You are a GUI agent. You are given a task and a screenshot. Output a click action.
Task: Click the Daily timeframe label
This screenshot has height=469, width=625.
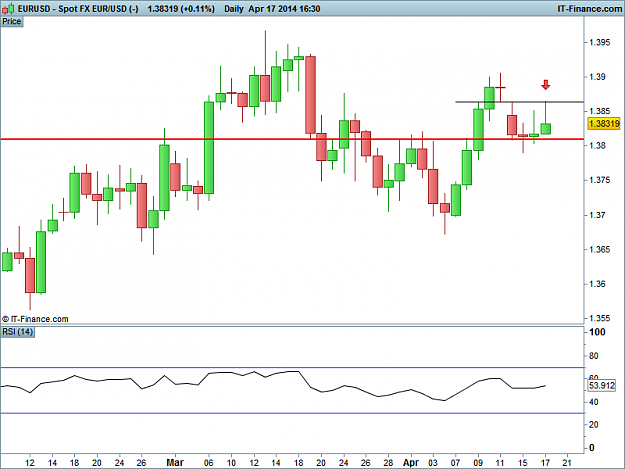(x=234, y=9)
